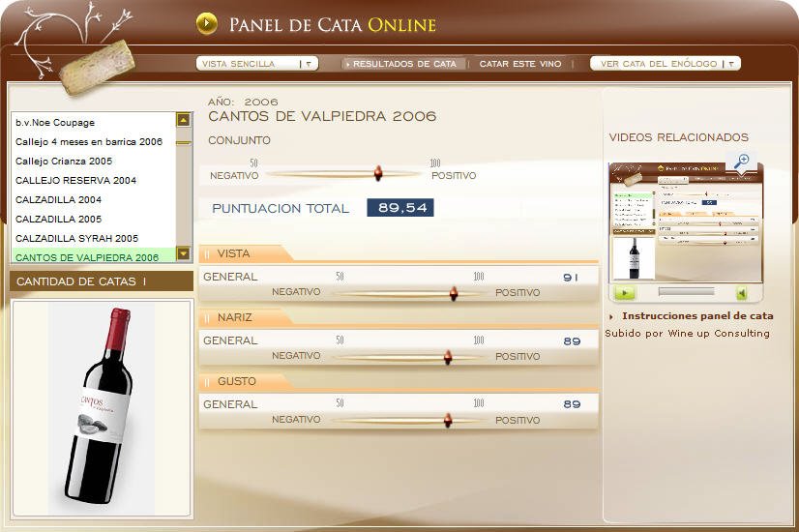Image resolution: width=799 pixels, height=532 pixels.
Task: Click the Puntuacion Total value 89,54
Action: coord(400,207)
